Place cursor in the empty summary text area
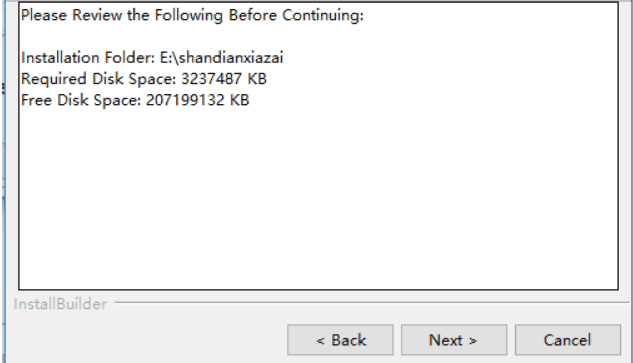633x363 pixels. tap(318, 198)
